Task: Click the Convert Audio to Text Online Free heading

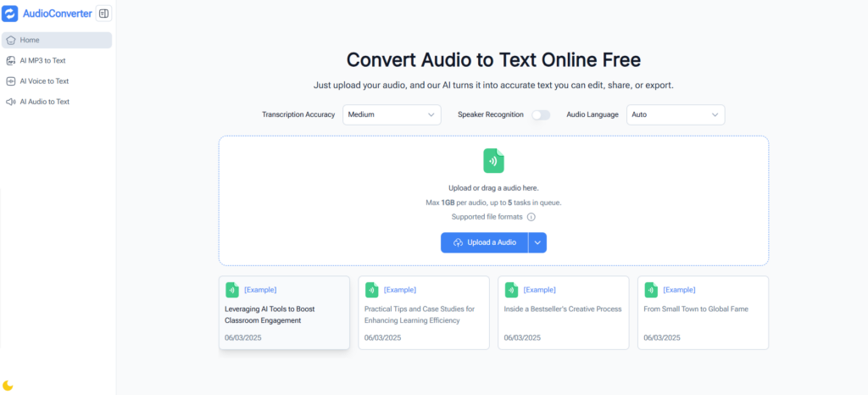Action: tap(494, 59)
